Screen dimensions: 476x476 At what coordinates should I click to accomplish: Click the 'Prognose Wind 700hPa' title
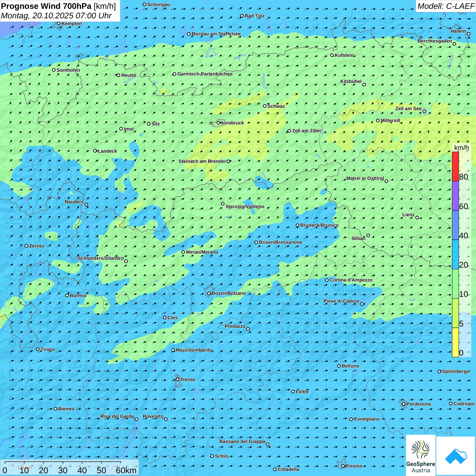coord(46,6)
